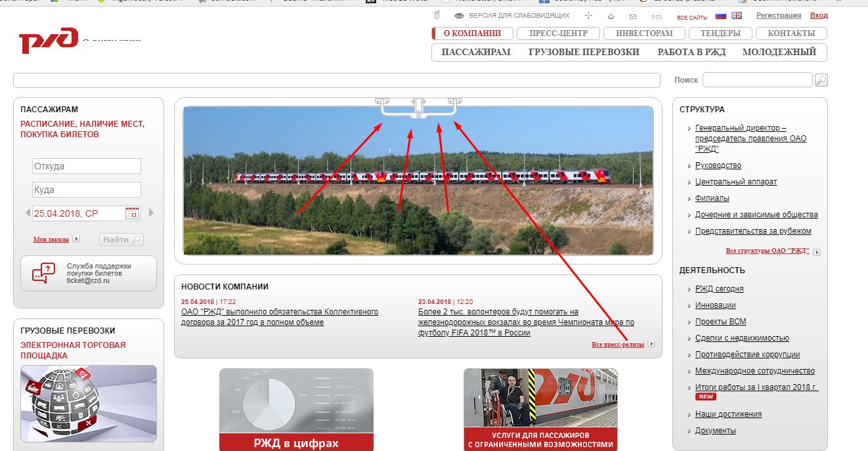Open Дочерние и зависимые общества link
This screenshot has width=868, height=451.
click(x=756, y=215)
